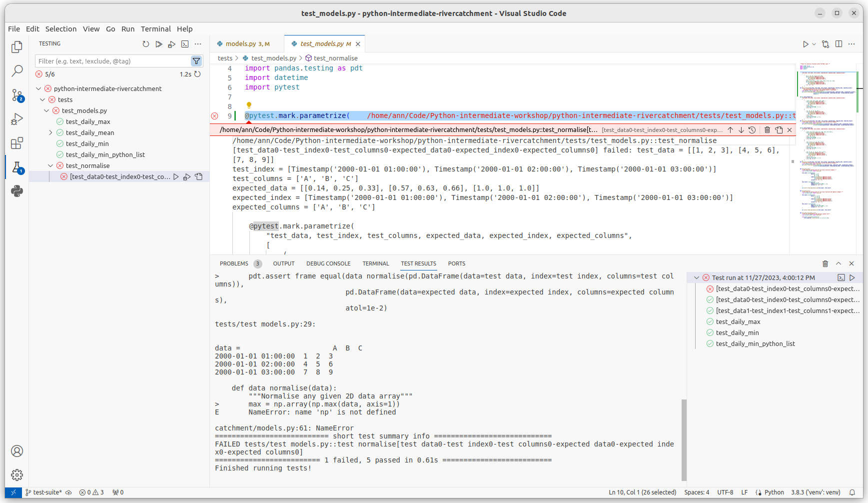The height and width of the screenshot is (503, 868).
Task: Rerun last run icon beside 1.2s
Action: point(198,74)
